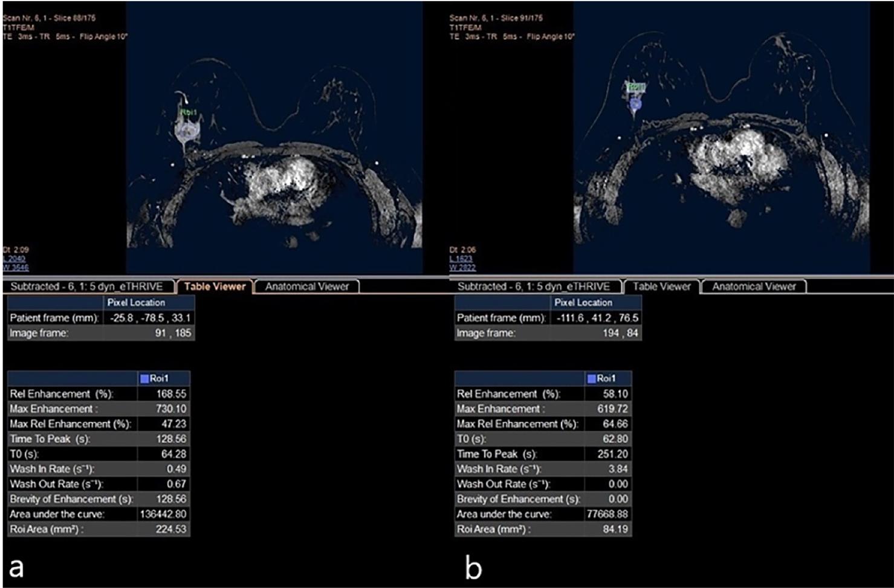Click the Dt 2:09 timestamp
The image size is (894, 588).
click(16, 250)
